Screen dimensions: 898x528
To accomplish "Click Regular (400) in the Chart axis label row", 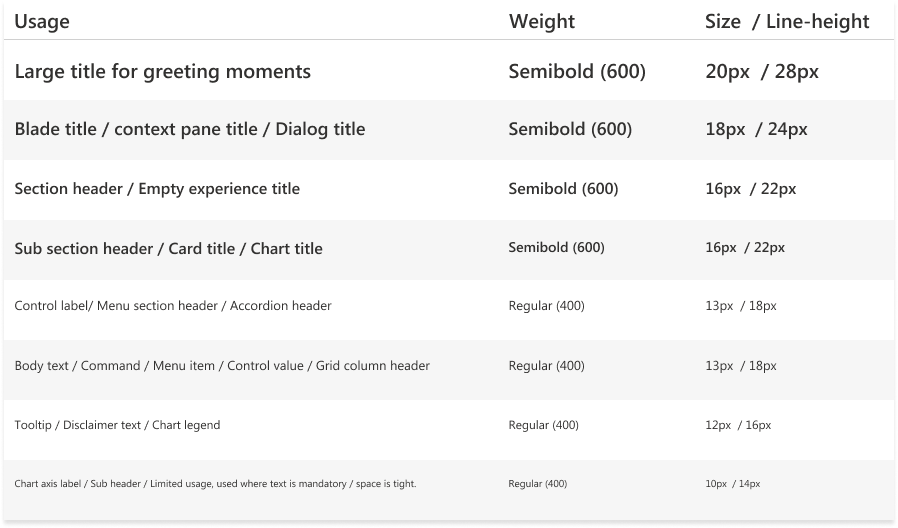I will [537, 484].
